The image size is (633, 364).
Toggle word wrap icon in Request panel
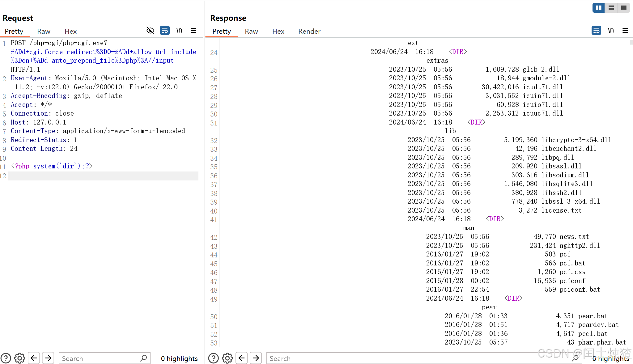click(165, 30)
